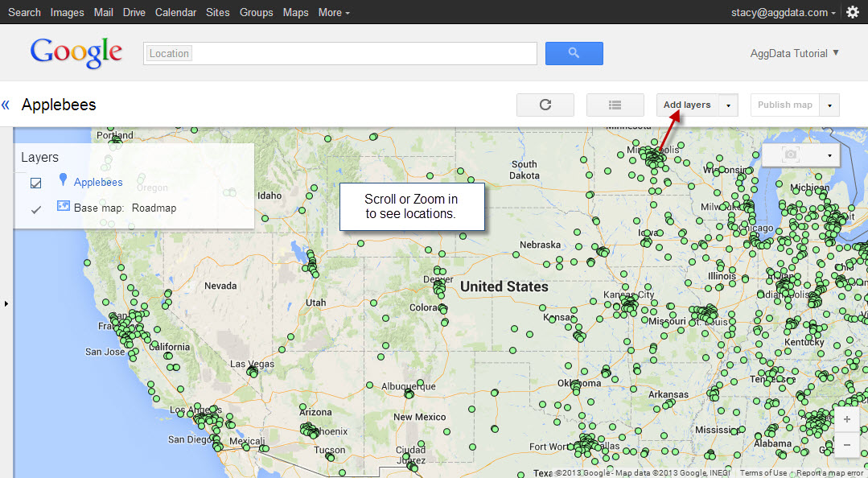The image size is (868, 478).
Task: Open Drive in the top bar
Action: (134, 12)
